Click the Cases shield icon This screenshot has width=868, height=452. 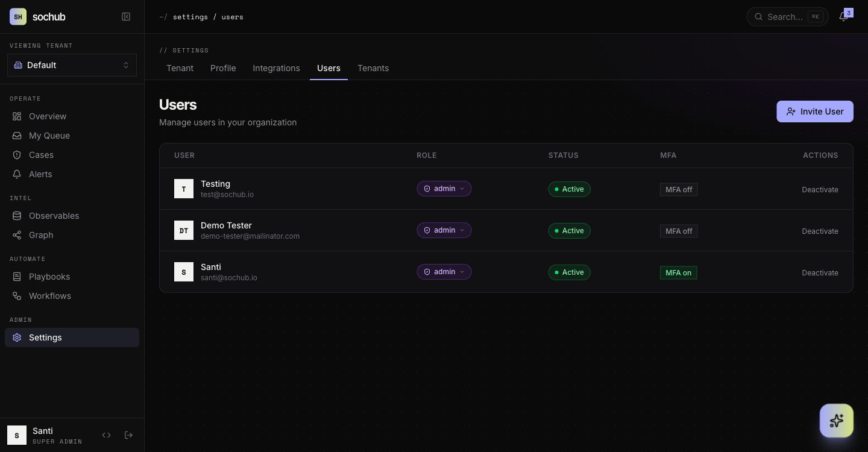coord(17,155)
